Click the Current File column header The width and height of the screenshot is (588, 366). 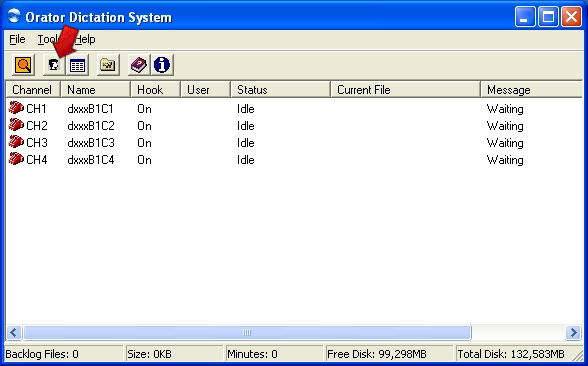405,90
